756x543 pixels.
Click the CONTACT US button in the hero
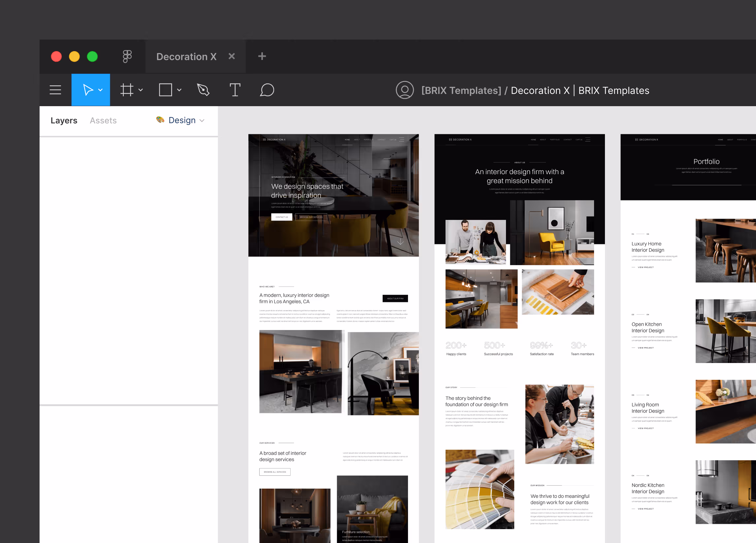point(282,217)
